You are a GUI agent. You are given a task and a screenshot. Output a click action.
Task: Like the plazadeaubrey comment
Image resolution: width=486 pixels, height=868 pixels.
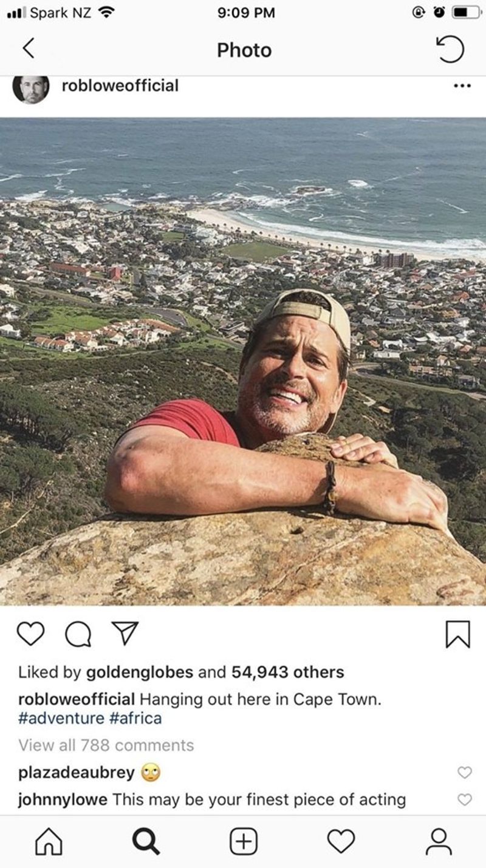[x=465, y=772]
